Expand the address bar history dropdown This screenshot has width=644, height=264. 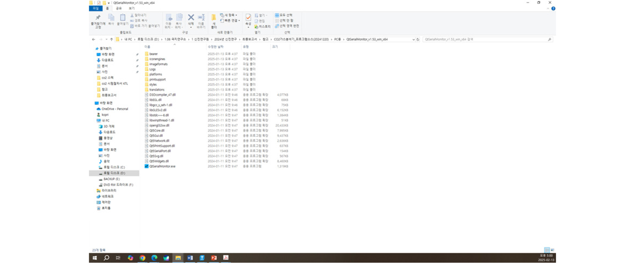tap(413, 39)
